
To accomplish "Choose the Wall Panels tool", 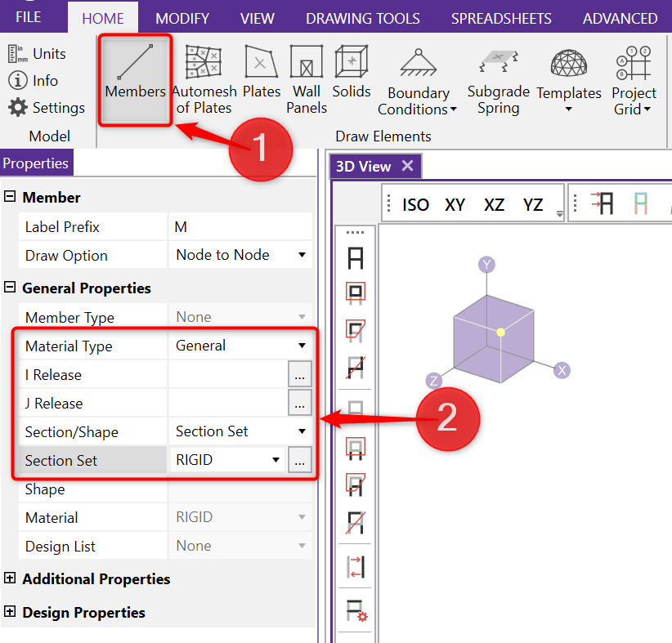I will (307, 78).
